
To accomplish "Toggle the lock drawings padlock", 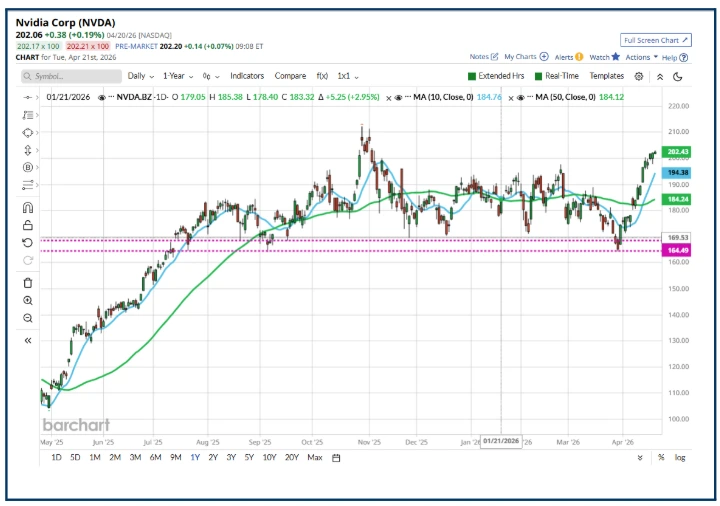I will [28, 225].
